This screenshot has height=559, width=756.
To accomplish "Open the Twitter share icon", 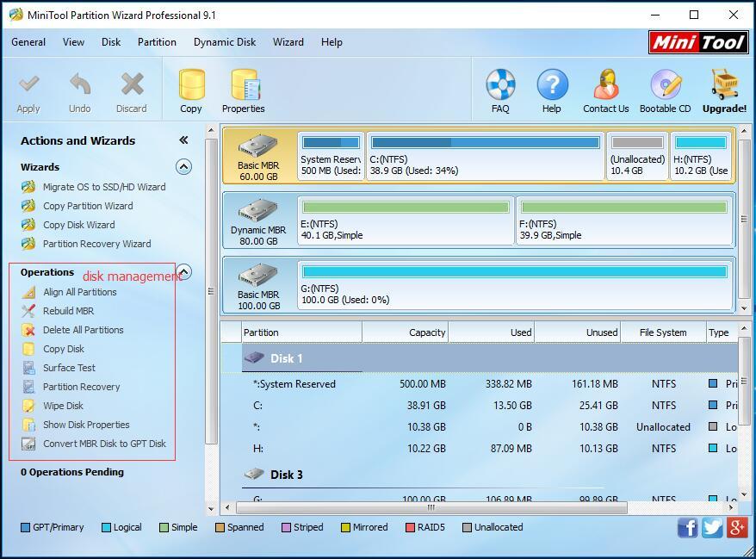I will [x=712, y=528].
